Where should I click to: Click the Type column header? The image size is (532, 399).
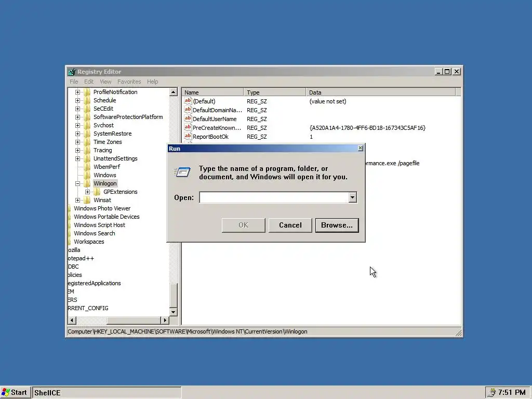click(275, 92)
